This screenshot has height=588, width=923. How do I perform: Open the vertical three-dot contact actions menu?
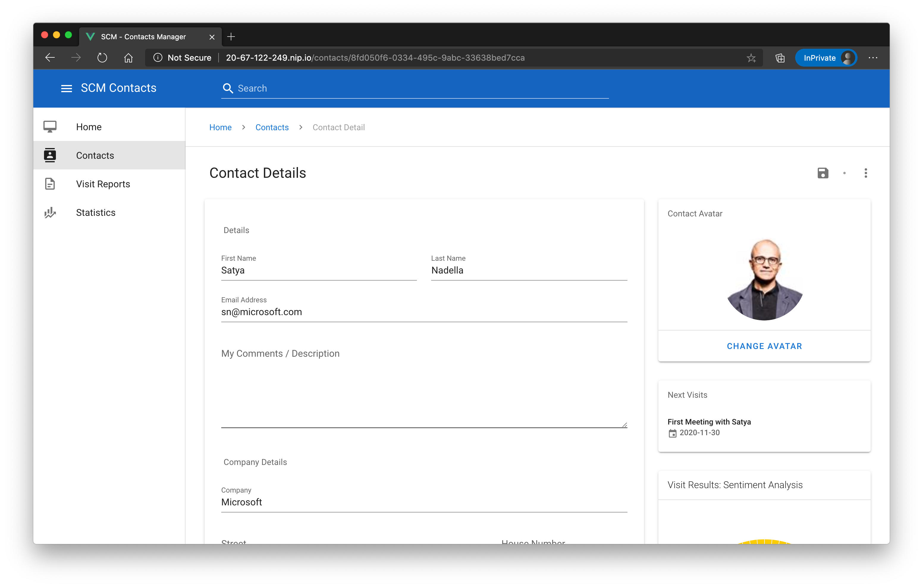866,173
